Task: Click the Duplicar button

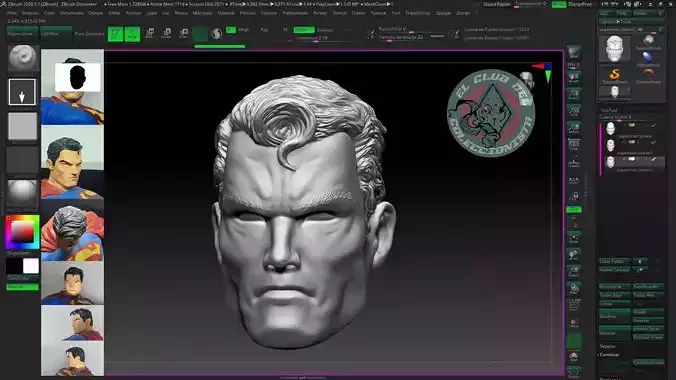Action: pos(614,317)
